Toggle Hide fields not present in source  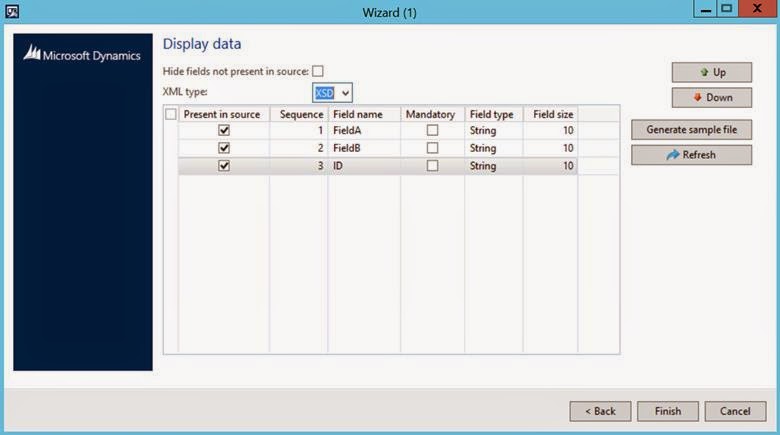[x=318, y=71]
